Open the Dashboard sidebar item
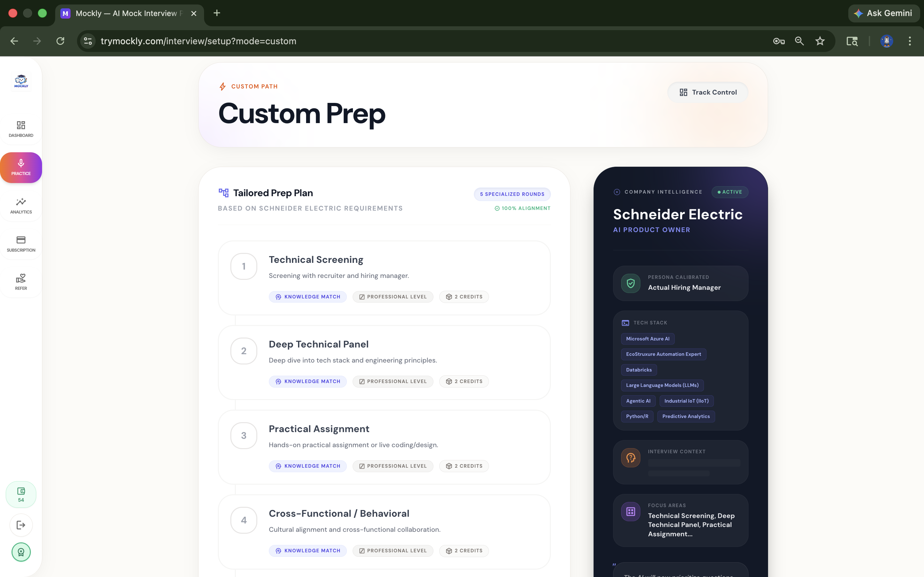This screenshot has width=924, height=577. click(21, 129)
